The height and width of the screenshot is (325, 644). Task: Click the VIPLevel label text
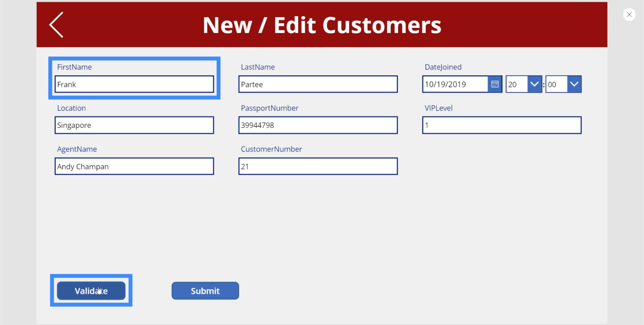click(x=439, y=108)
